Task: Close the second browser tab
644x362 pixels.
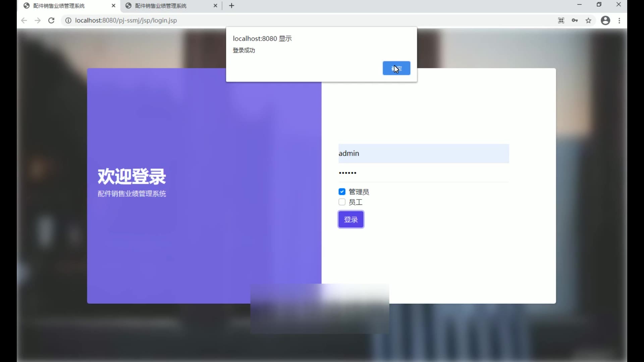Action: (215, 6)
